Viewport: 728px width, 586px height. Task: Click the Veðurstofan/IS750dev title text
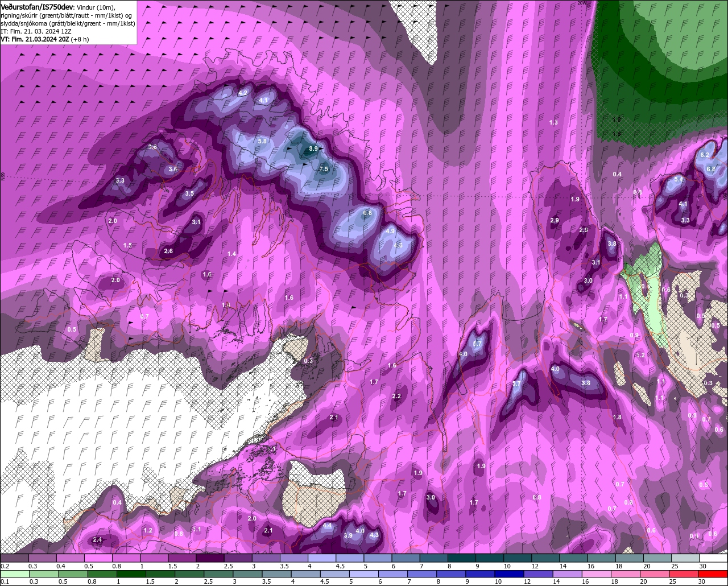pyautogui.click(x=37, y=6)
